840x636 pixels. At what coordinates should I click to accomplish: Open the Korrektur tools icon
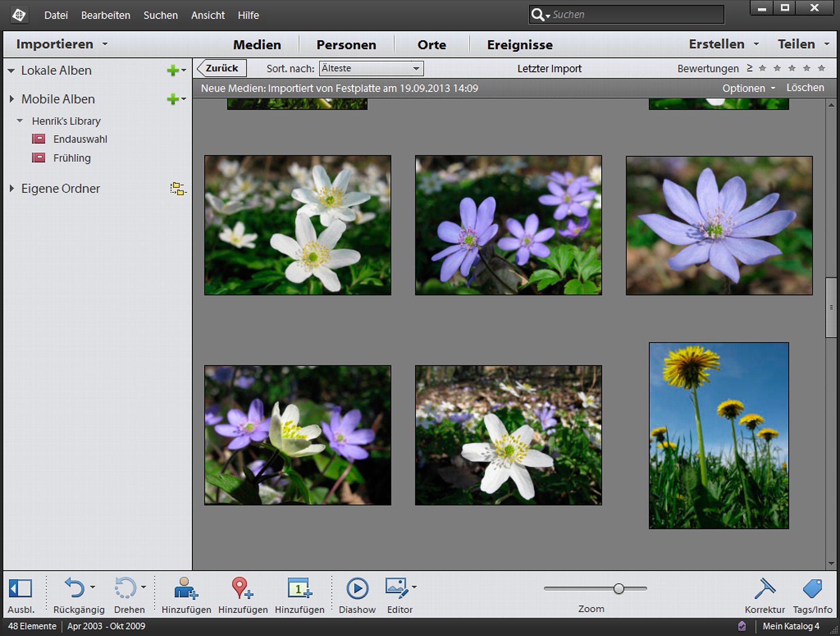(764, 588)
